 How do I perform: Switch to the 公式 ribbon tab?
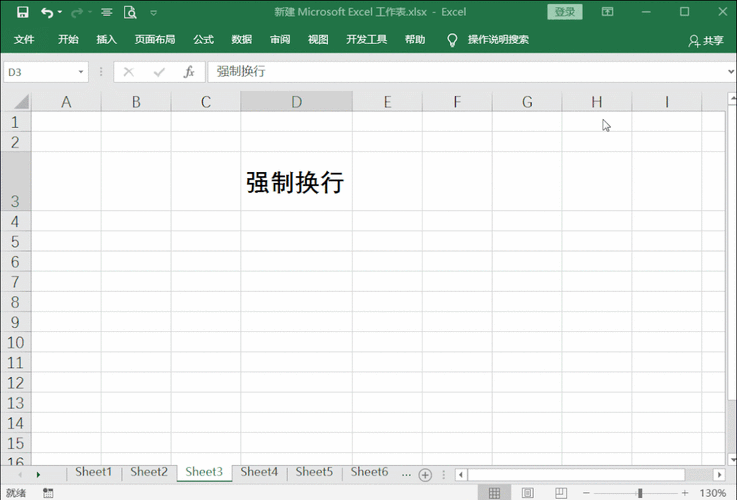tap(204, 39)
